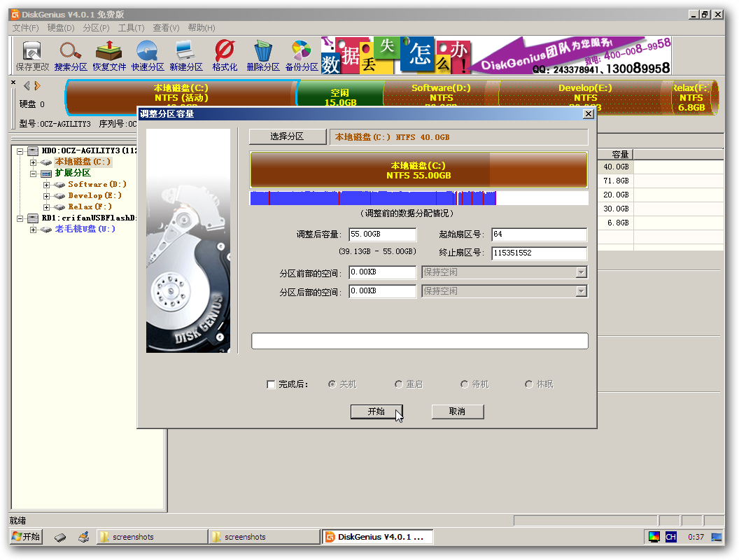Select the 休眠 radio option
This screenshot has width=739, height=560.
coord(529,384)
